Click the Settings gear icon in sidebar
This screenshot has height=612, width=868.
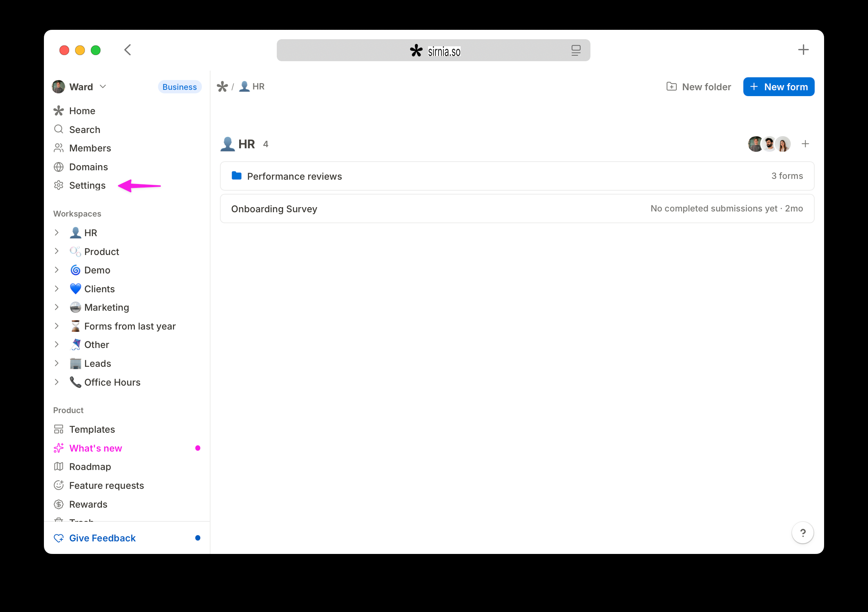click(58, 185)
